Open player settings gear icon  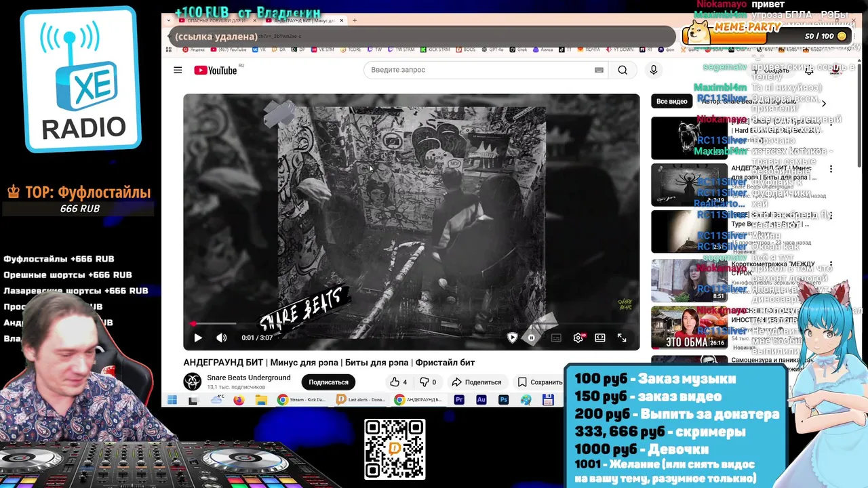578,338
